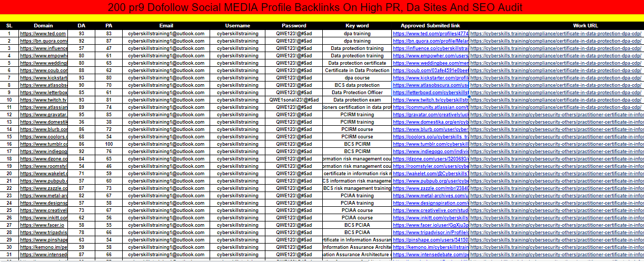Select the 'BCS data protection' keyword cell
The width and height of the screenshot is (644, 262).
tap(357, 85)
